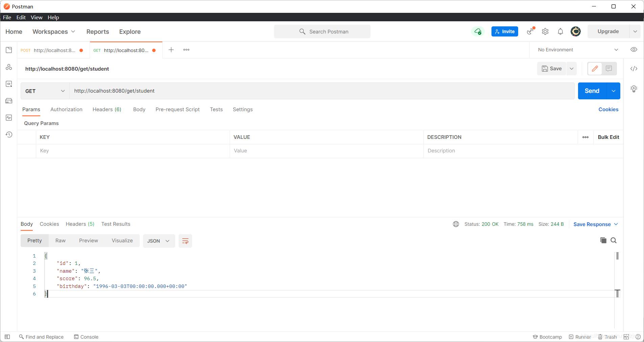This screenshot has height=342, width=644.
Task: Open the APIs sidebar icon
Action: pos(9,67)
